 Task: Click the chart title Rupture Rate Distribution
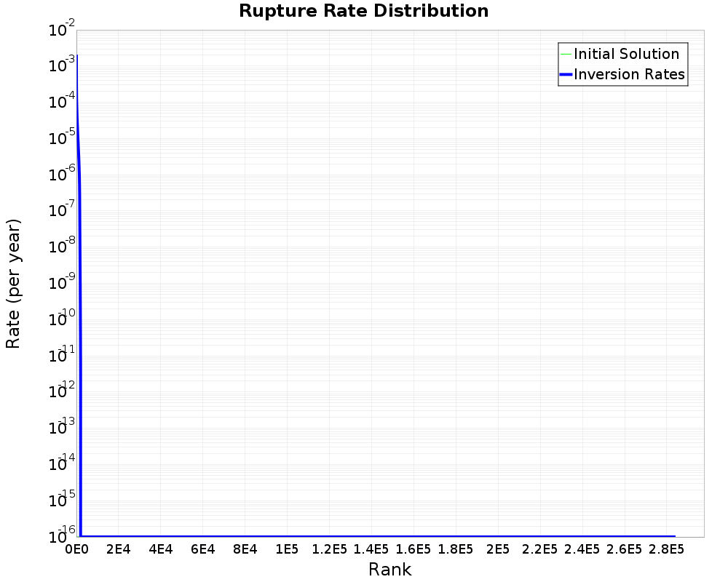pyautogui.click(x=364, y=11)
